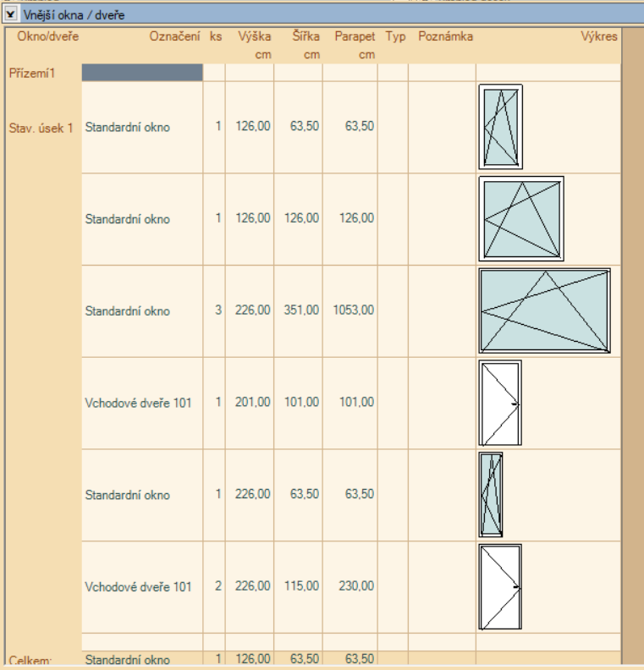The height and width of the screenshot is (670, 644).
Task: Collapse the Vnější okna / dveře section
Action: (10, 14)
